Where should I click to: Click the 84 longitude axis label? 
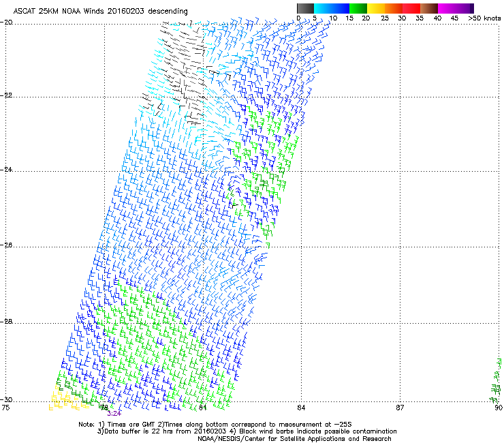pyautogui.click(x=301, y=408)
